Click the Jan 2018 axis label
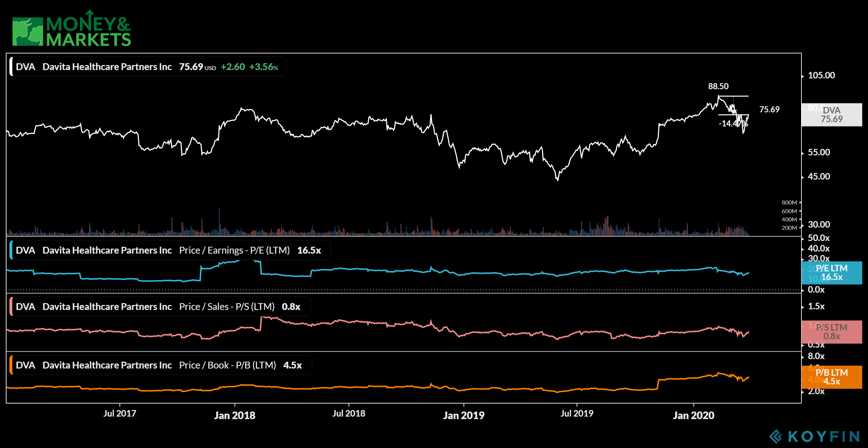The image size is (868, 448). pos(235,415)
